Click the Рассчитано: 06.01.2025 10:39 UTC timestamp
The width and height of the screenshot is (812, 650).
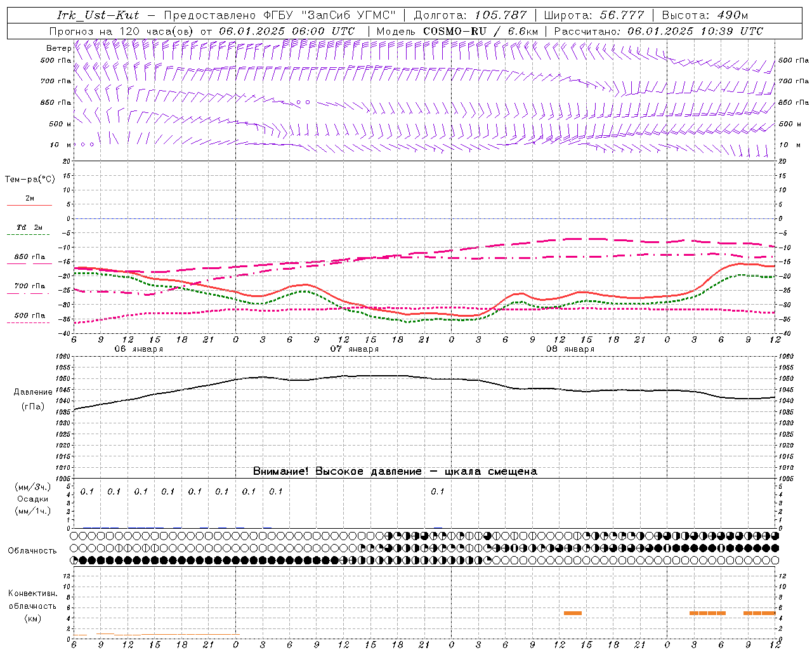tap(658, 31)
